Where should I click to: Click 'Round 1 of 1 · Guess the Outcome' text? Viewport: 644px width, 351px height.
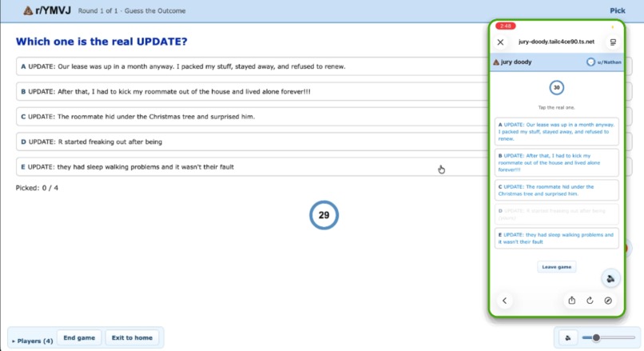[x=132, y=10]
